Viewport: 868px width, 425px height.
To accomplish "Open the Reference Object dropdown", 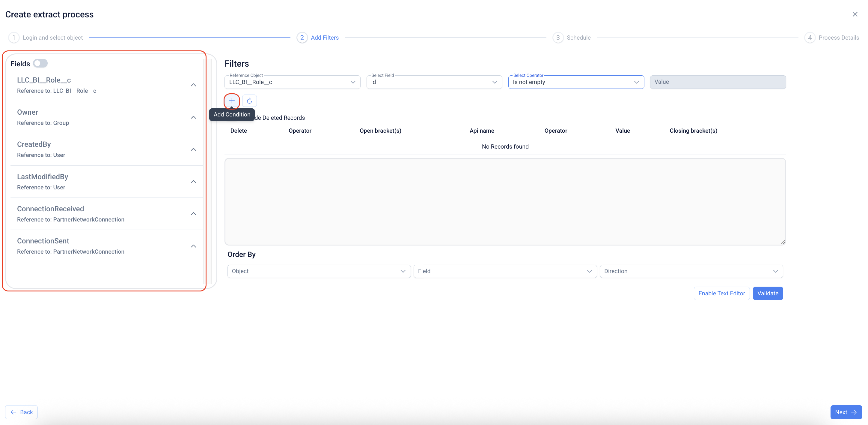I will 292,82.
